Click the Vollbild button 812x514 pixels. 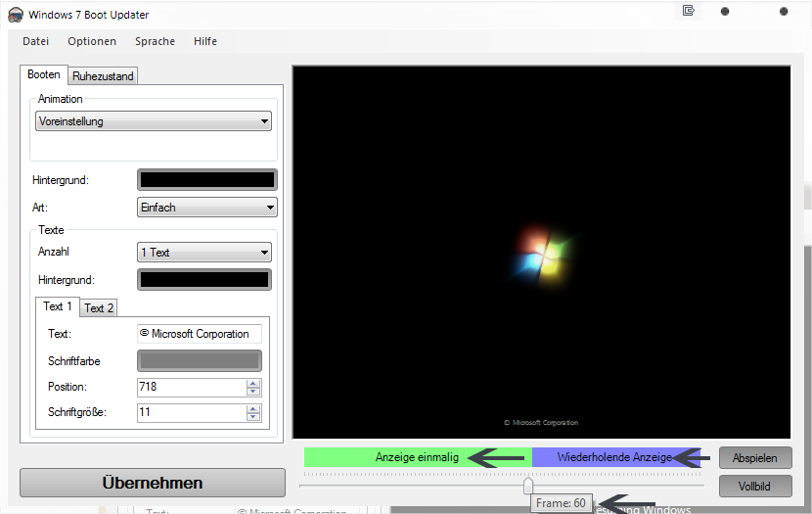[x=754, y=486]
